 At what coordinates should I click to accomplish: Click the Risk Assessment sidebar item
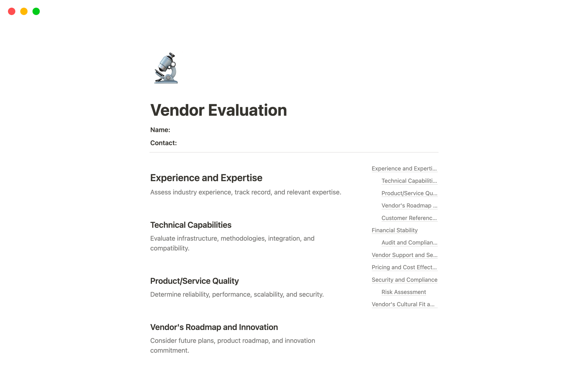point(403,292)
